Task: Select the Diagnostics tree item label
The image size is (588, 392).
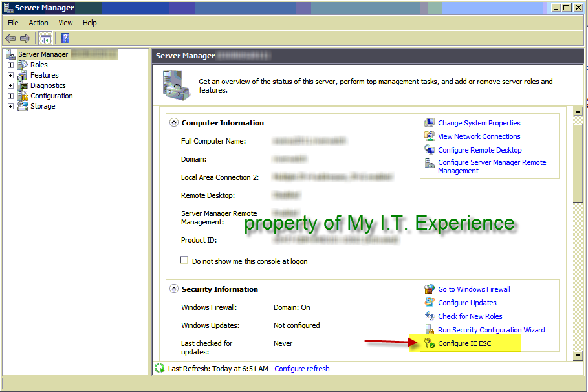Action: [x=48, y=85]
